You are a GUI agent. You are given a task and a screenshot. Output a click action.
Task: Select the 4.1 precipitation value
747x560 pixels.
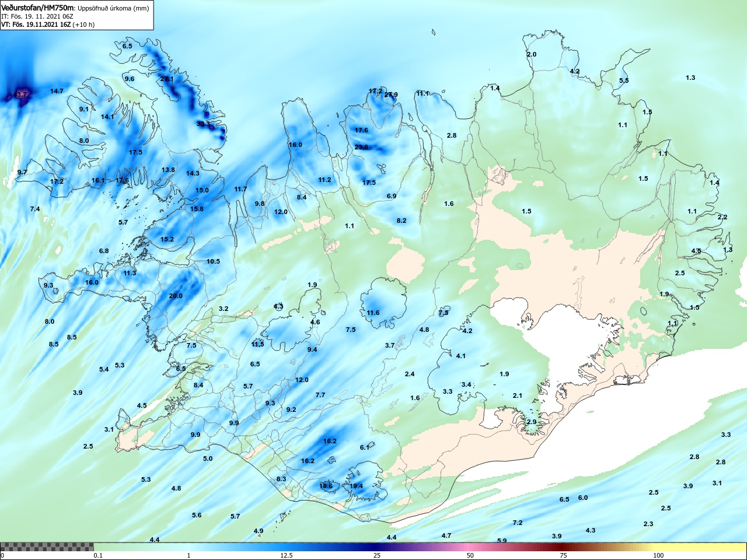click(461, 356)
